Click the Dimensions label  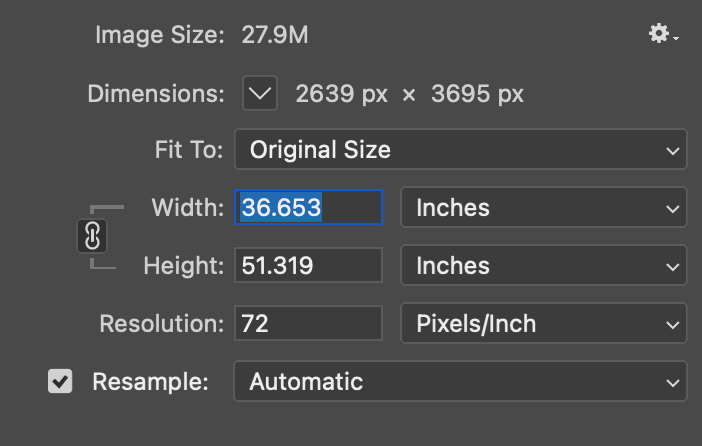tap(156, 95)
